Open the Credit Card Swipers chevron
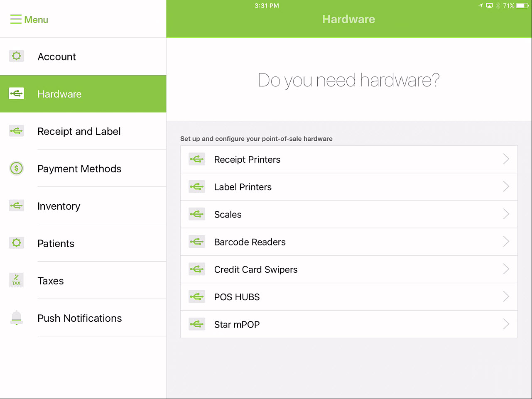The height and width of the screenshot is (399, 532). [506, 269]
